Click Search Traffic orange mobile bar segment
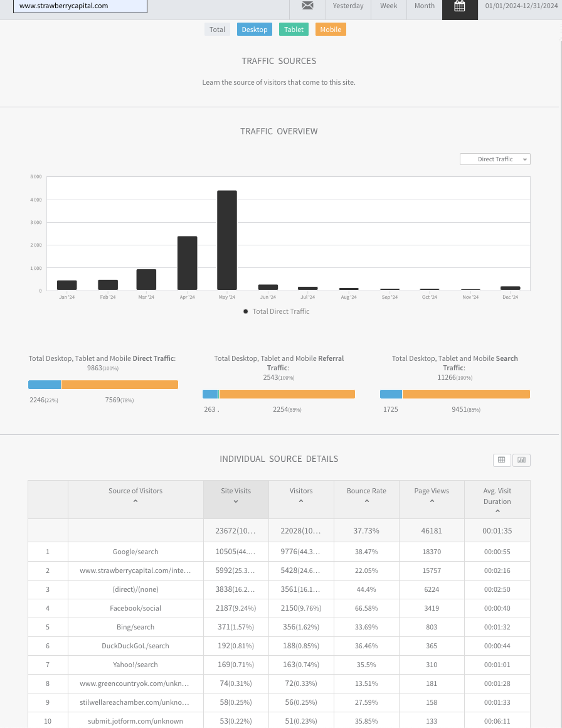This screenshot has height=728, width=562. (x=467, y=394)
